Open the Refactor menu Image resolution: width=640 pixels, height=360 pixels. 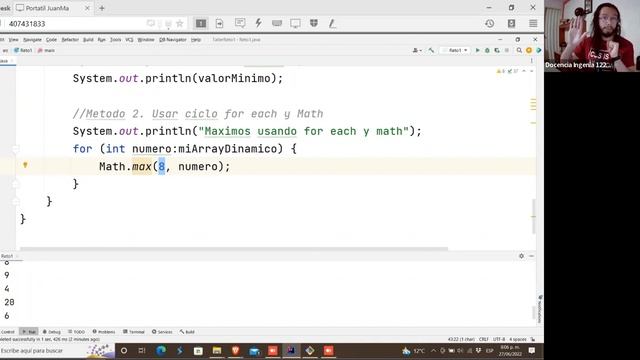point(70,40)
